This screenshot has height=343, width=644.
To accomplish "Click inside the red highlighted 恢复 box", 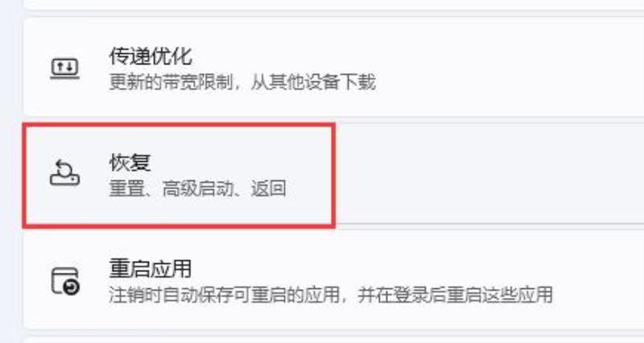I will click(179, 175).
